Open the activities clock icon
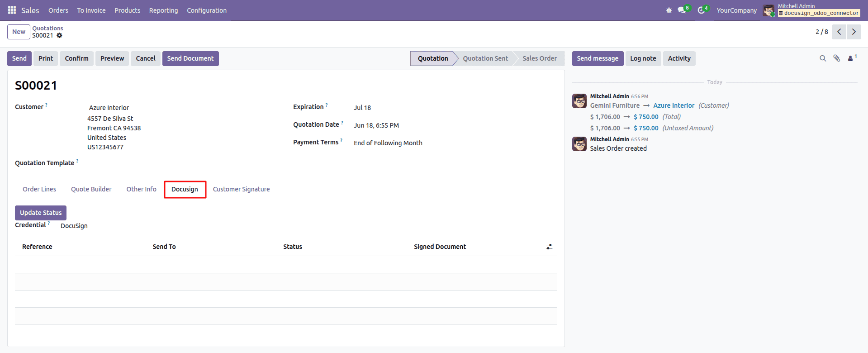Screen dimensions: 868x353 click(x=701, y=10)
